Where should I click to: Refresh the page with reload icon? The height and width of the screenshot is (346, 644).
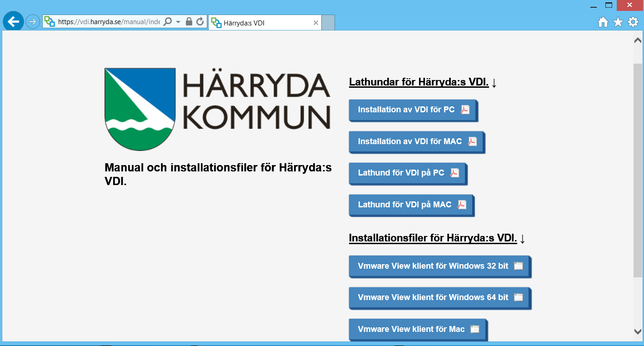tap(200, 21)
